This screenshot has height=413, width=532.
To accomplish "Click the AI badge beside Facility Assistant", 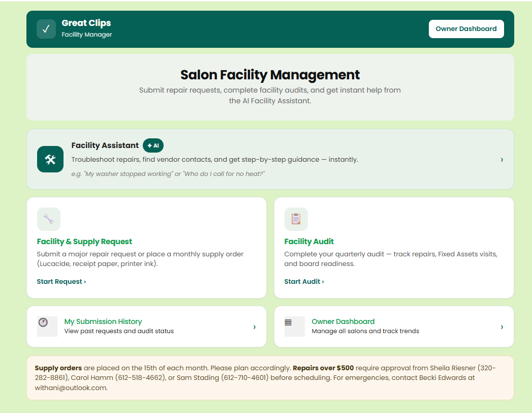I will 153,145.
